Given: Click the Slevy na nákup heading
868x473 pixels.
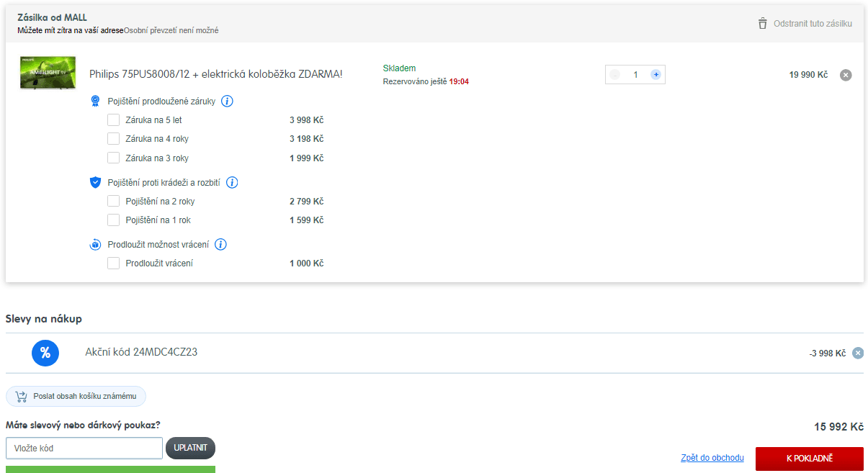Looking at the screenshot, I should [x=43, y=319].
